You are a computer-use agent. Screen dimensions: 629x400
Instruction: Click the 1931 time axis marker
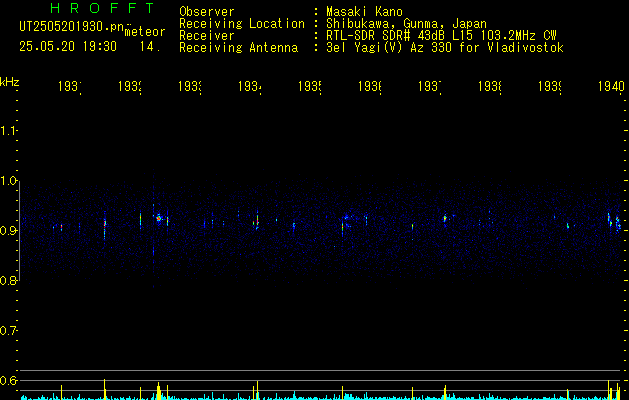(70, 86)
